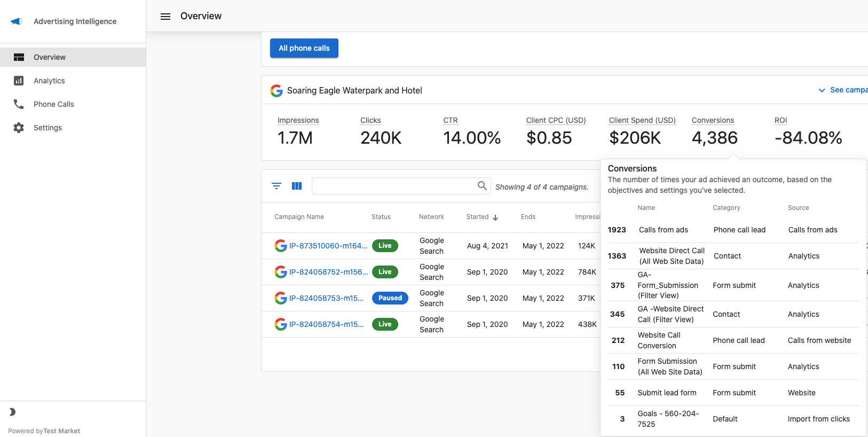Select Phone Calls in the sidebar
Screen dimensions: 868x437
coord(73,104)
